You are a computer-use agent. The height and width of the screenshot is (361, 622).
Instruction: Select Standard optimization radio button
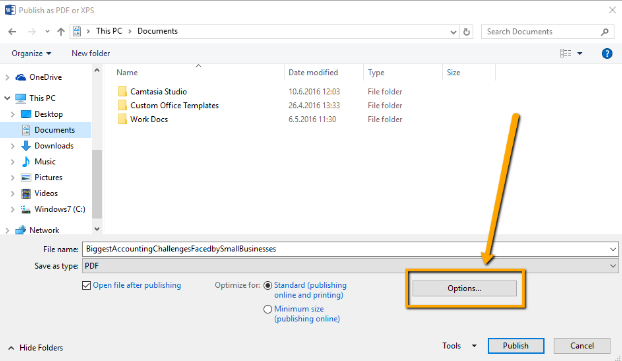coord(268,286)
